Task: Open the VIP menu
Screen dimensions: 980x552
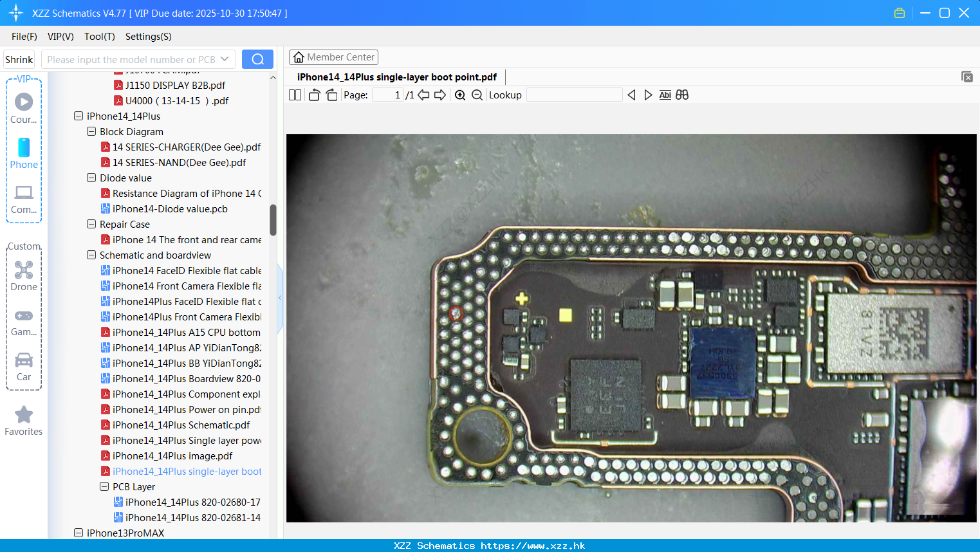Action: 60,37
